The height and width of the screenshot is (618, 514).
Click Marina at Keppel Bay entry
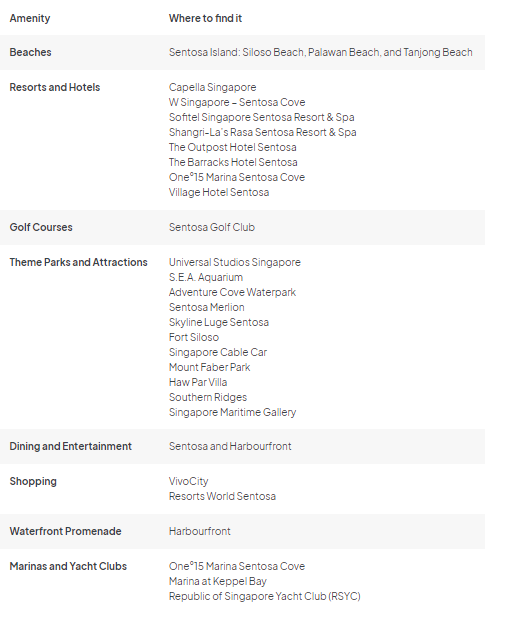pyautogui.click(x=218, y=581)
